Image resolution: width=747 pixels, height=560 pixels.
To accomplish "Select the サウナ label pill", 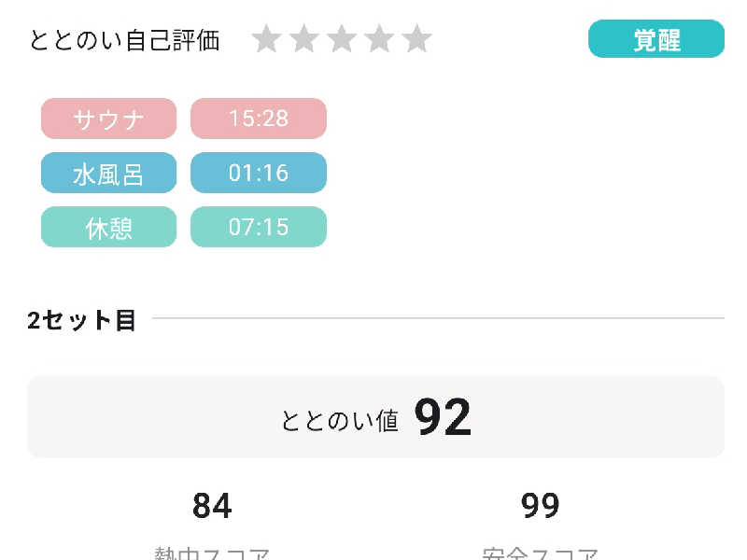I will tap(108, 119).
